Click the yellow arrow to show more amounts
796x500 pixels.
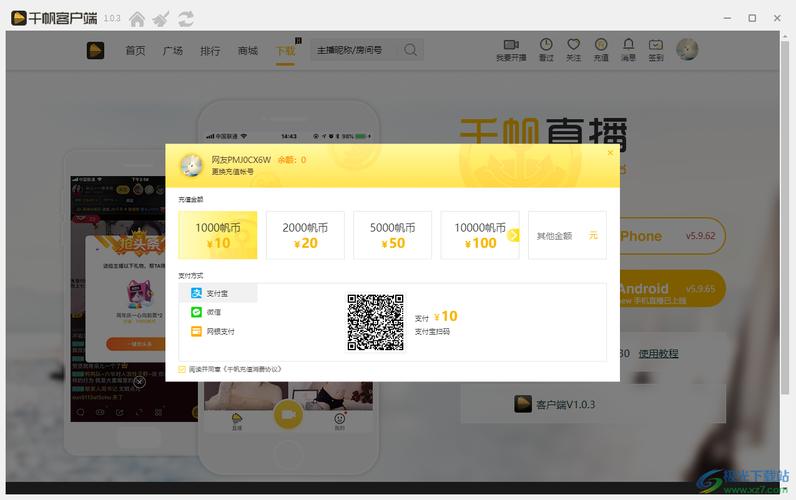(514, 235)
